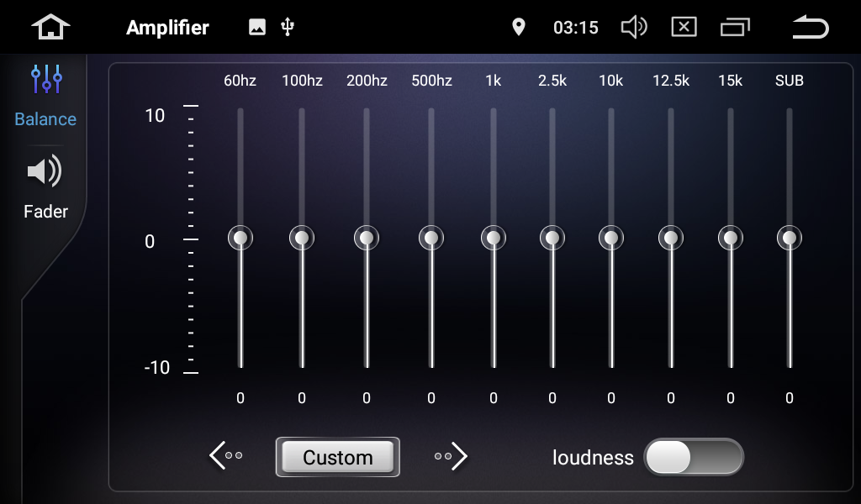The height and width of the screenshot is (504, 861).
Task: Select next equalizer preset arrow
Action: click(x=452, y=456)
